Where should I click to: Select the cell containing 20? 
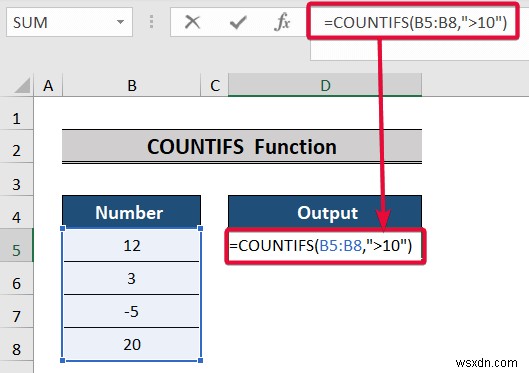[132, 344]
